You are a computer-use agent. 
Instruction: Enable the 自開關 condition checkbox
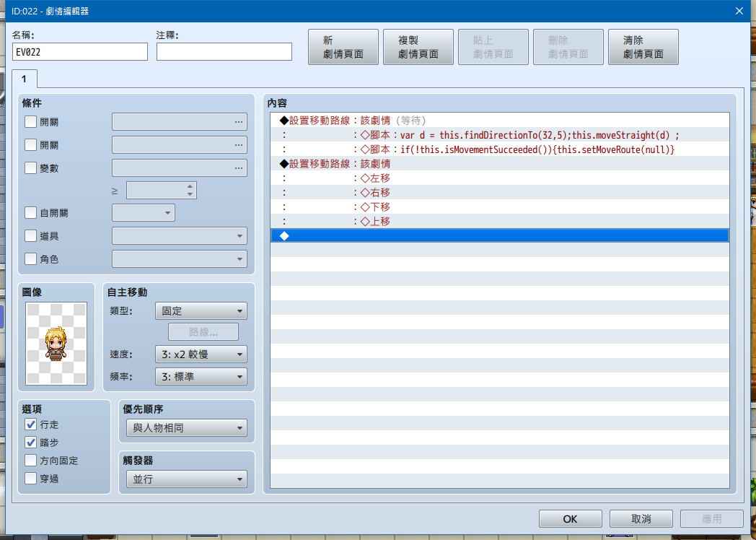[30, 213]
